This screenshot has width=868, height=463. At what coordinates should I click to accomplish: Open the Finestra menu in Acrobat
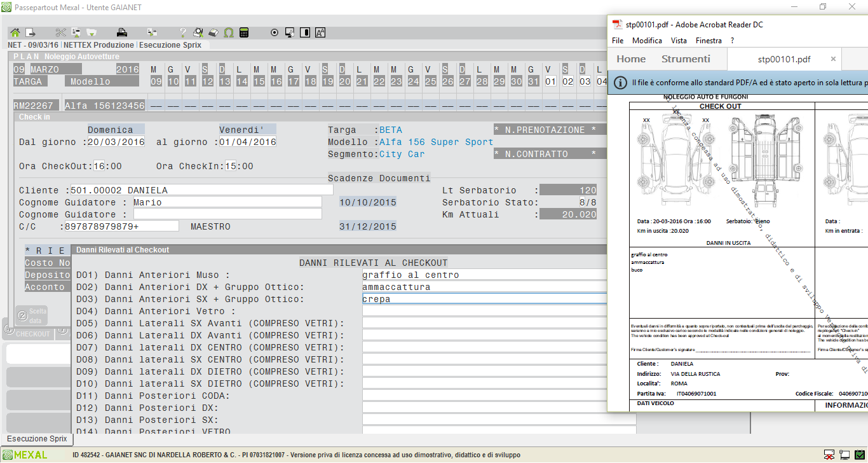(709, 40)
